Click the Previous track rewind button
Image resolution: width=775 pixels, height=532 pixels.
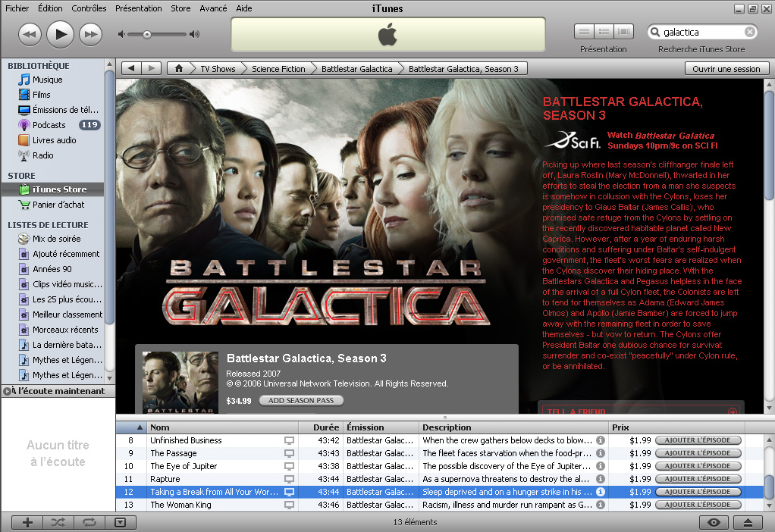tap(30, 35)
